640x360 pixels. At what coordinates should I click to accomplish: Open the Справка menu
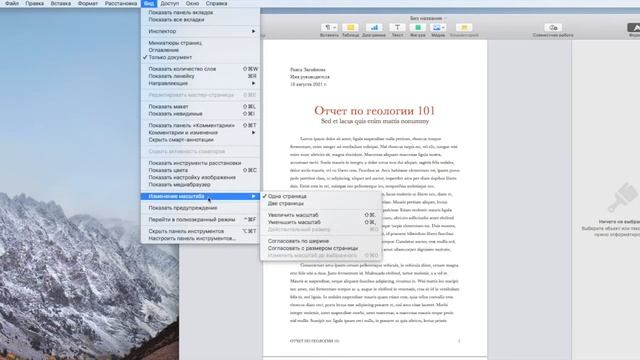(x=216, y=3)
